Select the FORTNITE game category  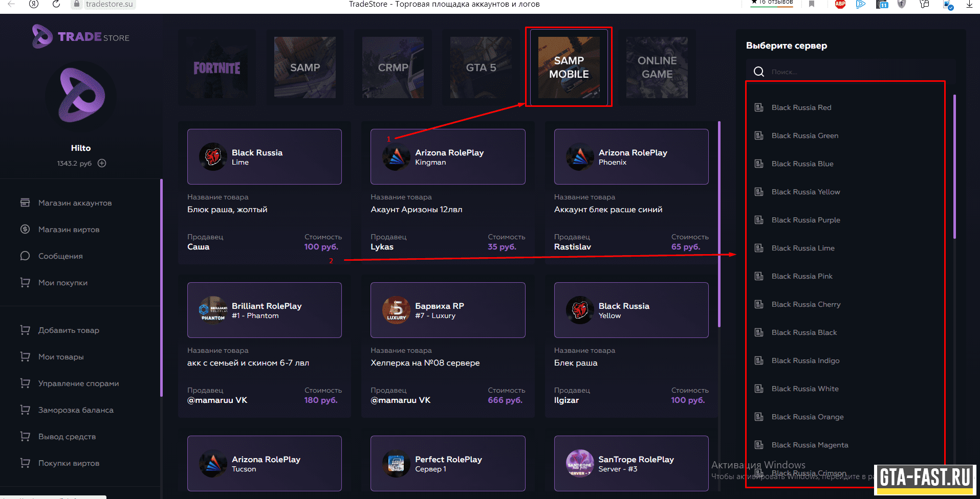click(x=217, y=67)
